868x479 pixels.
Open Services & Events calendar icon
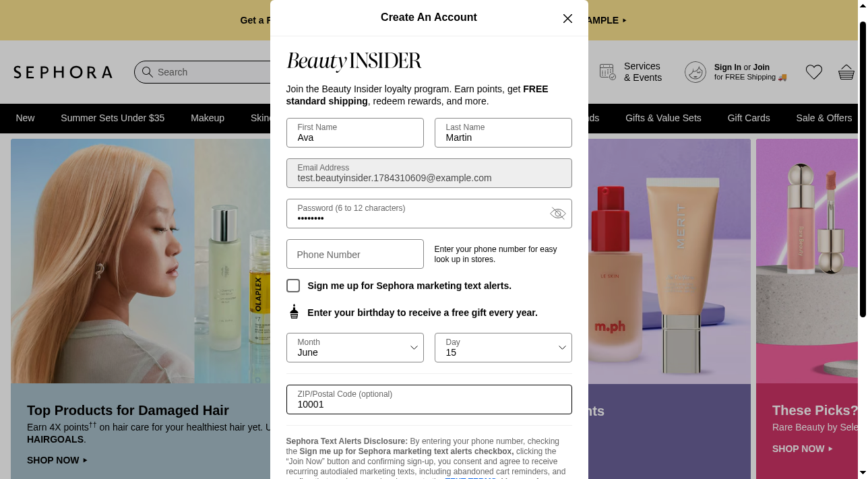[607, 72]
